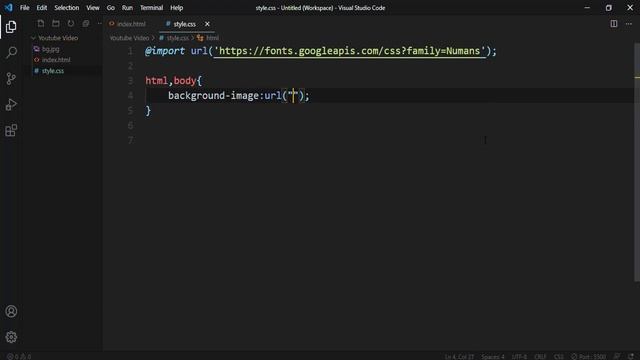Viewport: 640px width, 360px height.
Task: Select style.css in the file tree
Action: [53, 71]
